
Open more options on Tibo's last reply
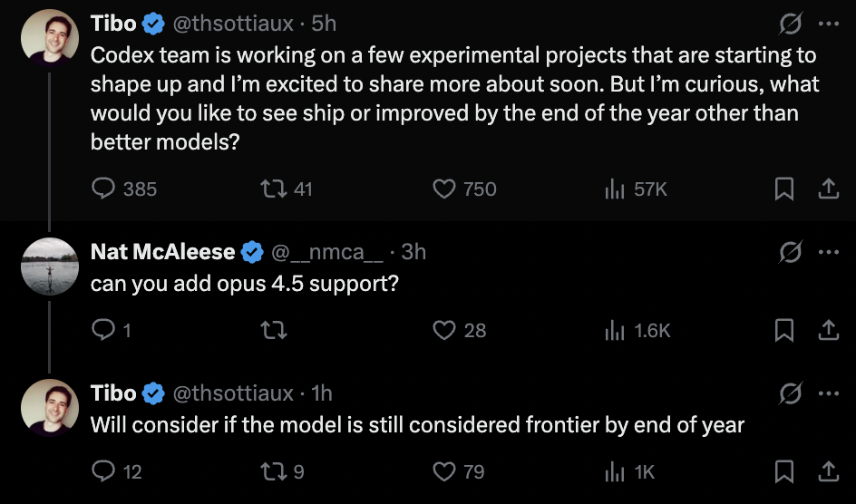pos(828,393)
